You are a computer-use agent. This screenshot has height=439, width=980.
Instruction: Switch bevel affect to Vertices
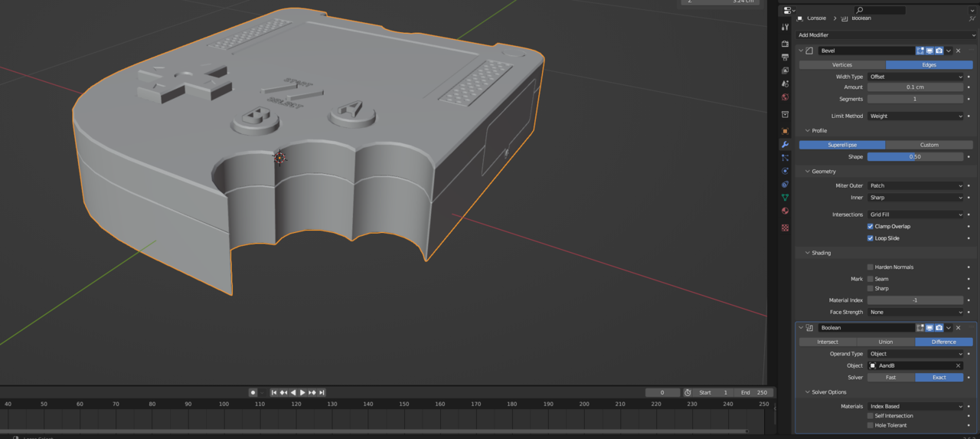point(842,65)
